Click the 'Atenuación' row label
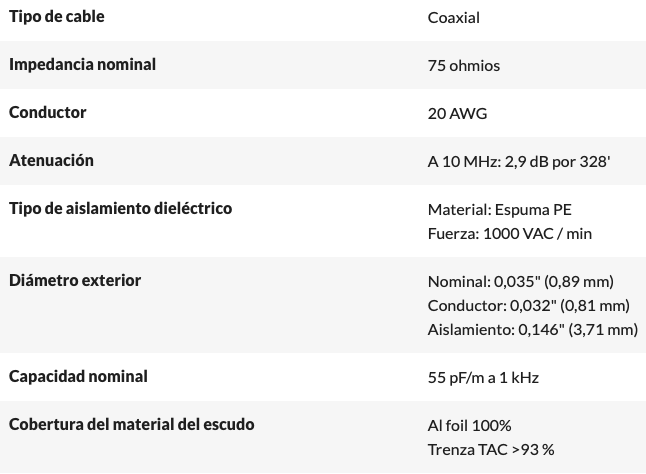The image size is (646, 474). [51, 161]
